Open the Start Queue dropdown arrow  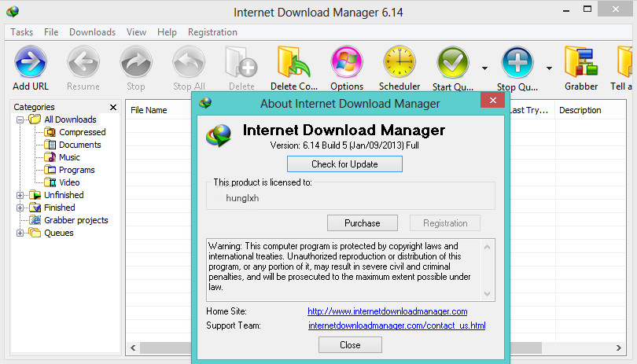tap(484, 68)
